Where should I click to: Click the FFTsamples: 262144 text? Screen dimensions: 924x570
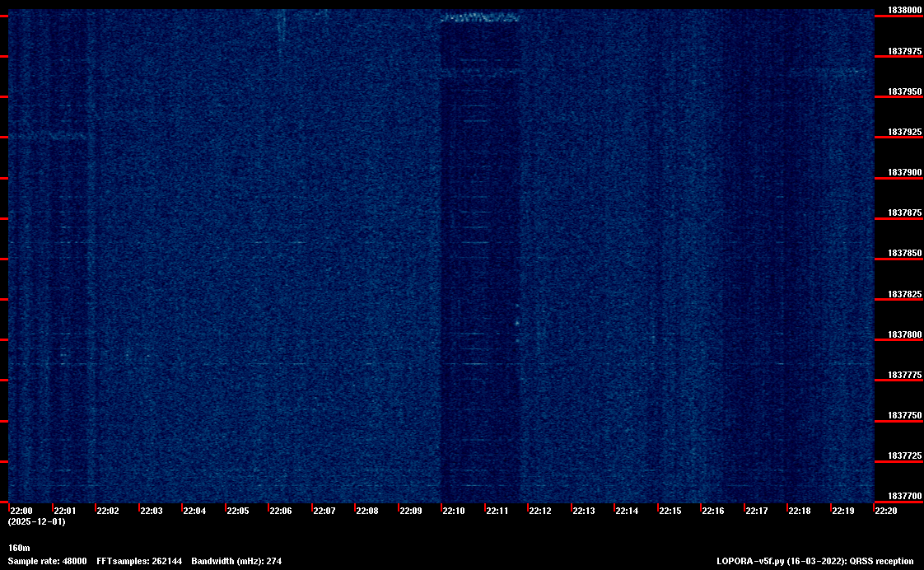tap(139, 561)
